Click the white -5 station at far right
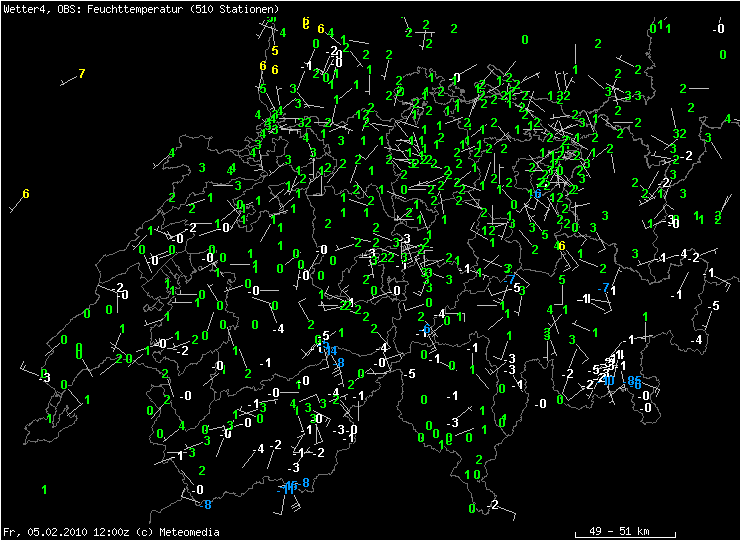 714,306
